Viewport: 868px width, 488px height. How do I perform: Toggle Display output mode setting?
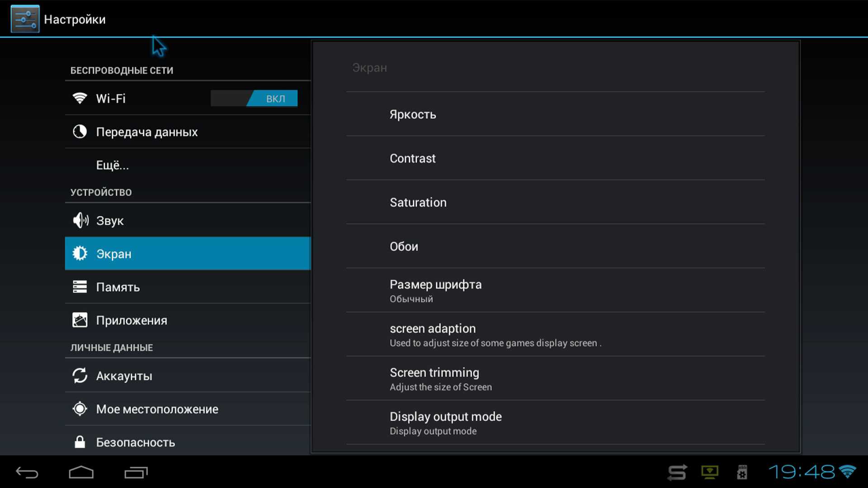click(445, 423)
